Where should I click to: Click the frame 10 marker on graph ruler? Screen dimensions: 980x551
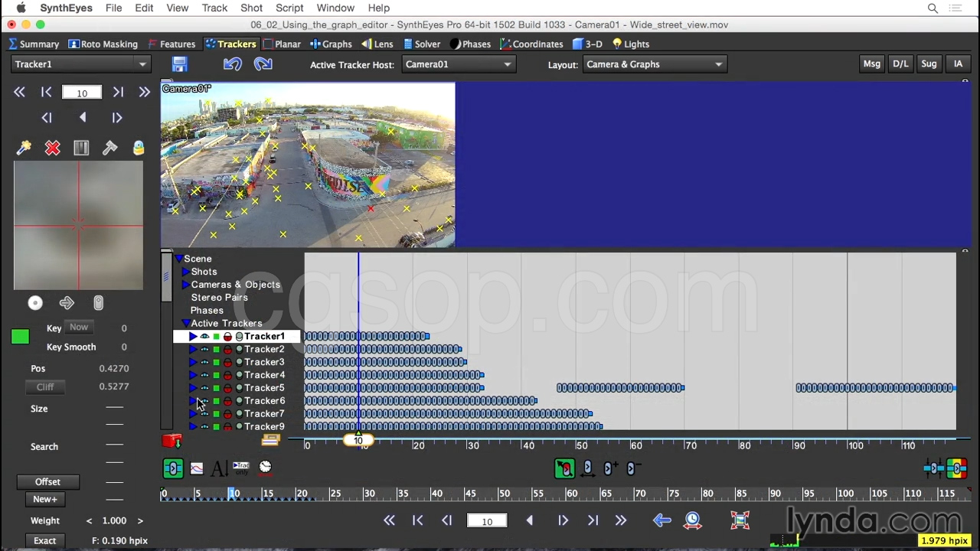tap(358, 440)
